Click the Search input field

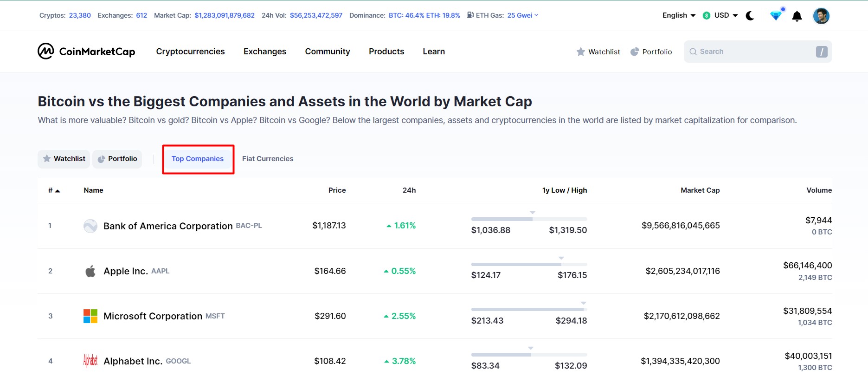(x=758, y=52)
